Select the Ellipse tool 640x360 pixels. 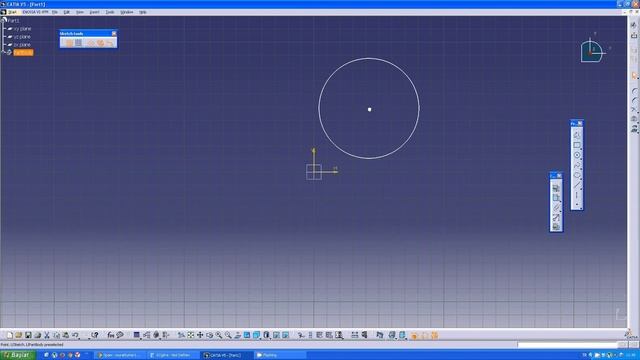pos(577,175)
